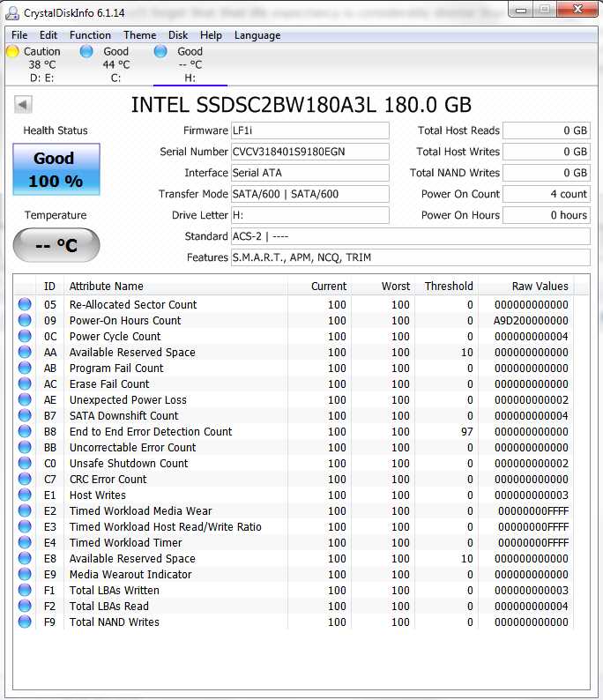The height and width of the screenshot is (700, 603).
Task: Click the Standard field ACS-2
Action: [x=411, y=236]
